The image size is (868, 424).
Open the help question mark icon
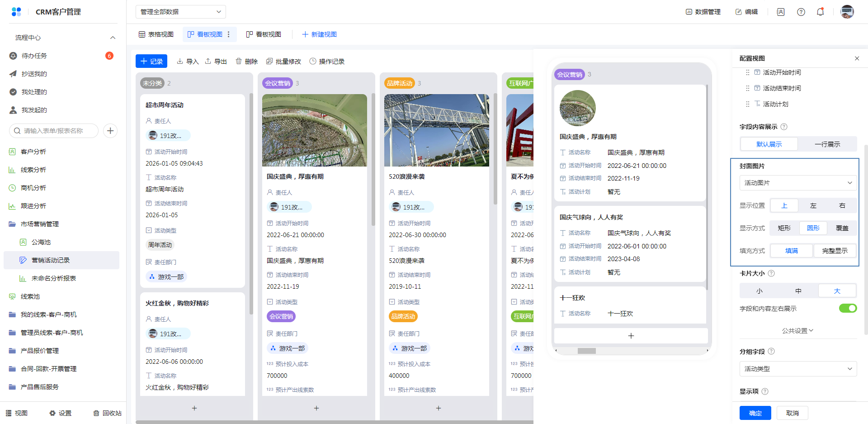(801, 12)
